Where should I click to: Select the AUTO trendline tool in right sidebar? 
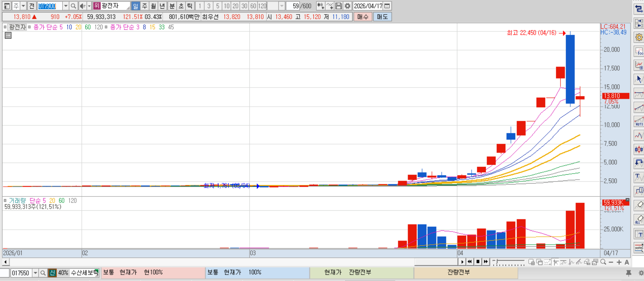pos(639,122)
